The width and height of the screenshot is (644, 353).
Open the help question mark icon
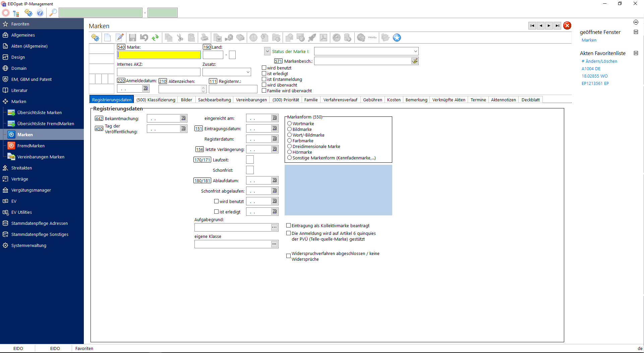(40, 13)
